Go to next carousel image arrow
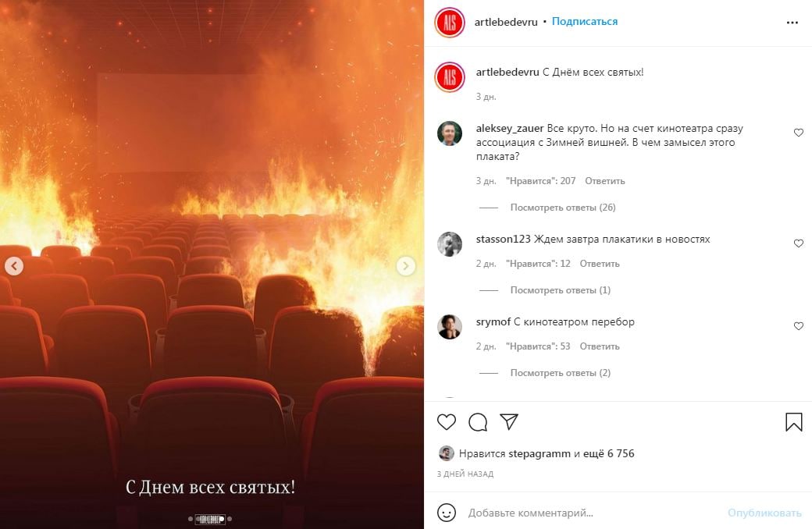The width and height of the screenshot is (812, 529). [405, 266]
